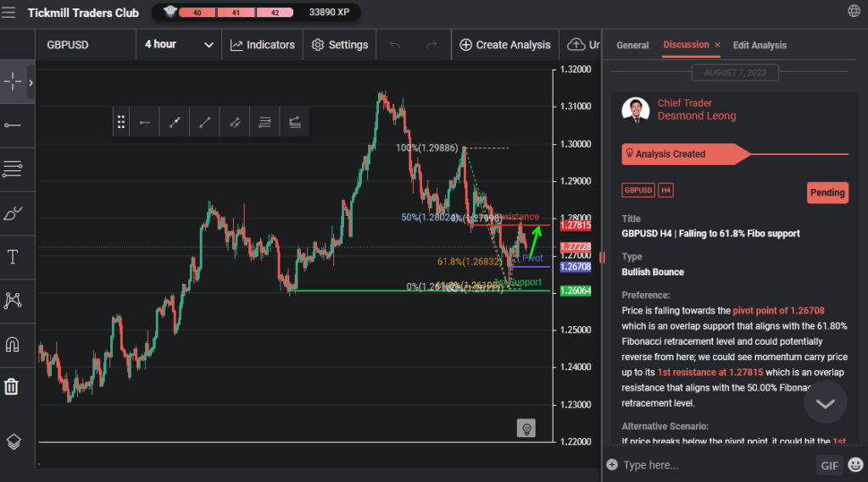Open the Fibonacci retracement tools
This screenshot has width=868, height=482.
pos(13,169)
